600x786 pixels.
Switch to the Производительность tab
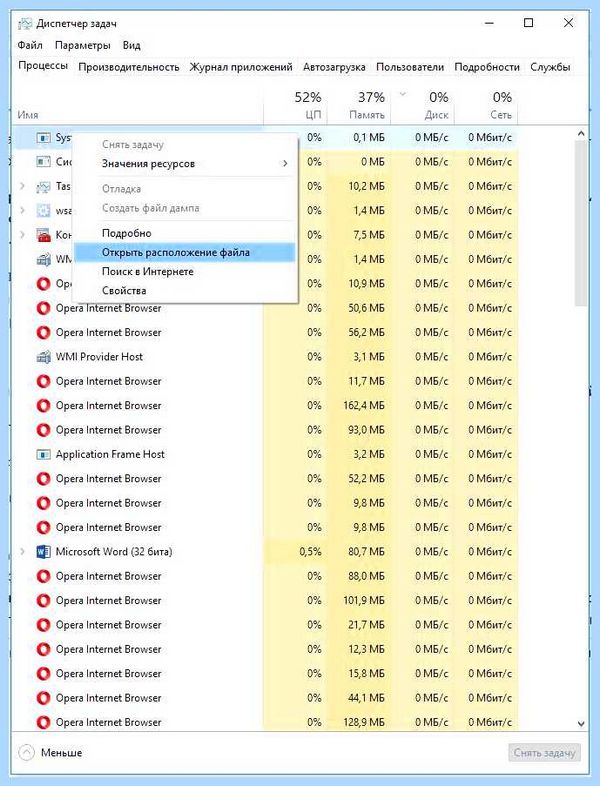pos(129,67)
